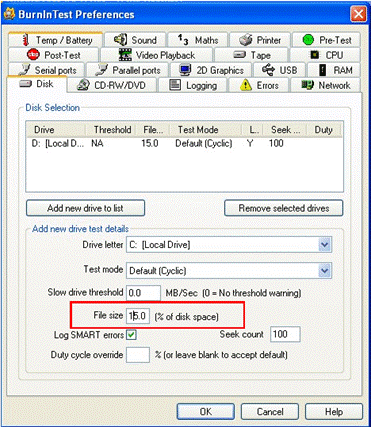Click the green circle Pre-Test icon
Image resolution: width=371 pixels, height=427 pixels.
(308, 40)
